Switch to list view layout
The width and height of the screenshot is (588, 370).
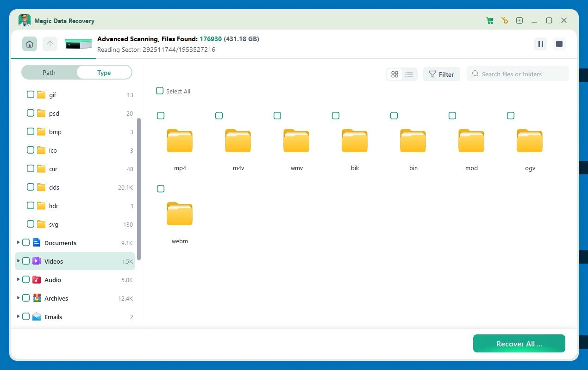click(x=409, y=74)
